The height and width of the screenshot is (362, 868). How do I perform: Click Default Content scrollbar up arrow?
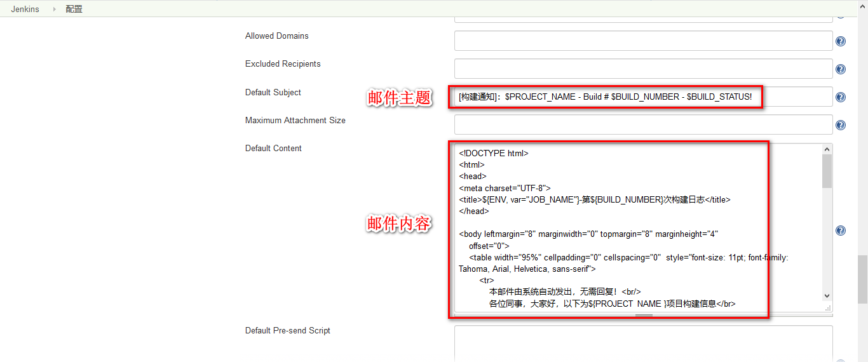(827, 149)
